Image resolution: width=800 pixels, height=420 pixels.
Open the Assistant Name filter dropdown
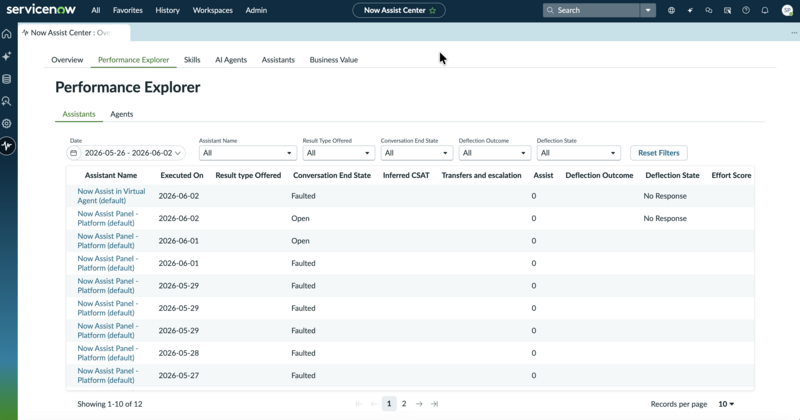click(247, 153)
